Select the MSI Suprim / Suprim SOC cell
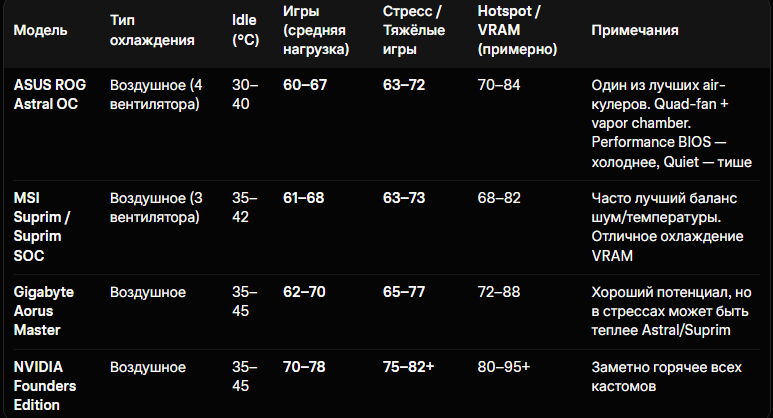The image size is (773, 418). coord(42,227)
